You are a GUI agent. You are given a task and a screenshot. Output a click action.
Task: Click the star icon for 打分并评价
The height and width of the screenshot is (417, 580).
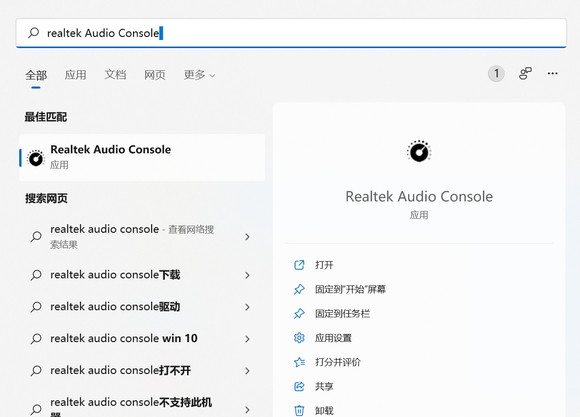tap(299, 362)
